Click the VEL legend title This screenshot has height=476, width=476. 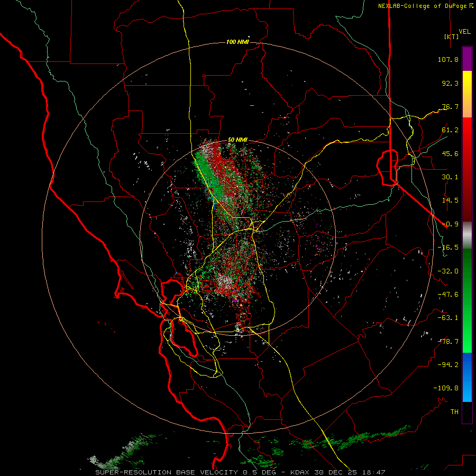click(464, 32)
